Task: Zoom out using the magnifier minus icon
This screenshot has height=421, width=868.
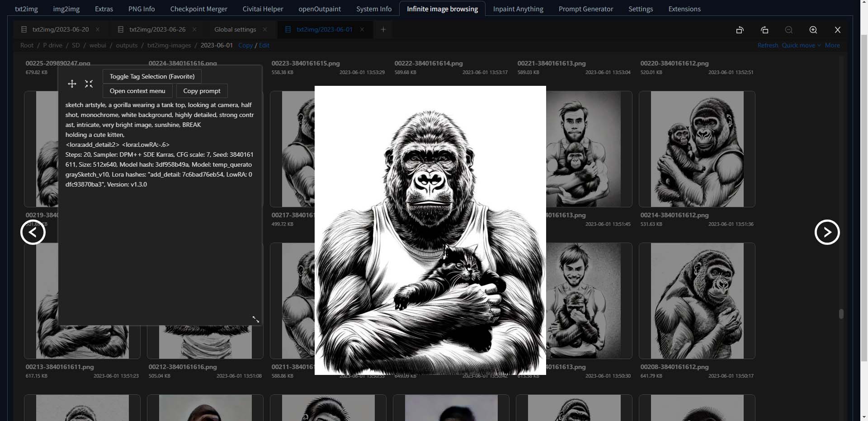Action: coord(788,30)
